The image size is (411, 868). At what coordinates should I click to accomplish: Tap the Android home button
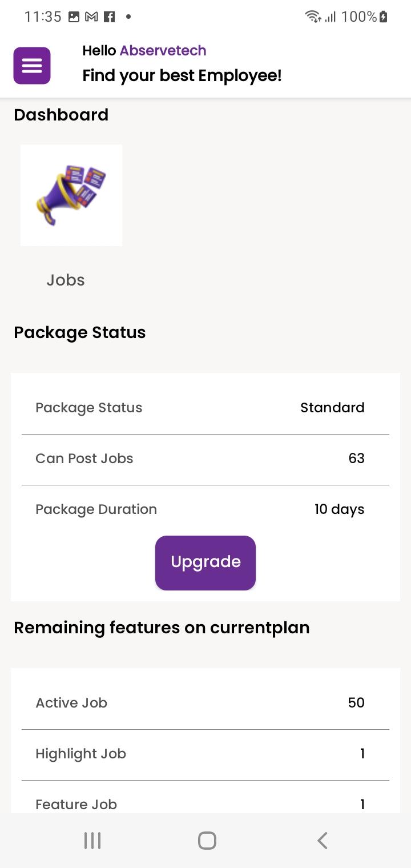(x=207, y=841)
